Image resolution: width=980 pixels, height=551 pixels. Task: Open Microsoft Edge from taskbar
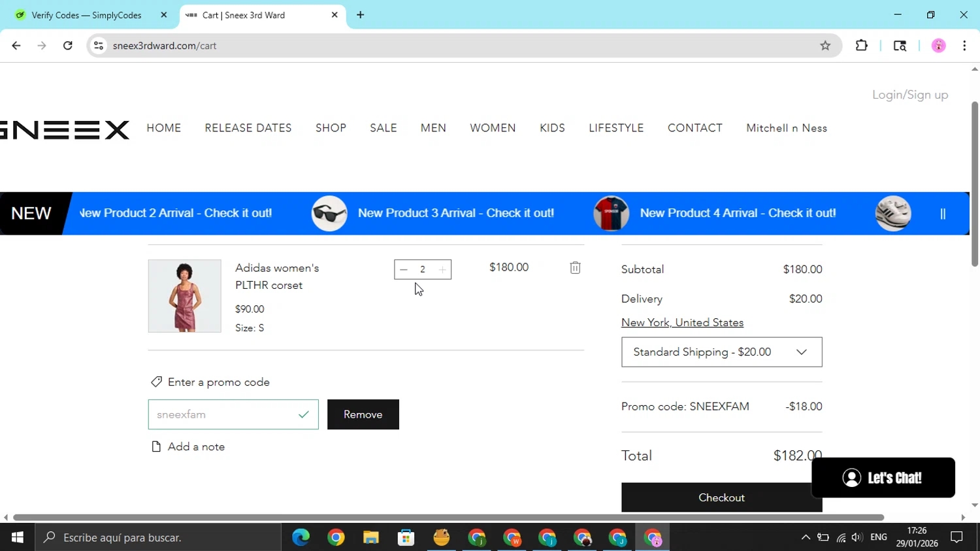coord(301,537)
